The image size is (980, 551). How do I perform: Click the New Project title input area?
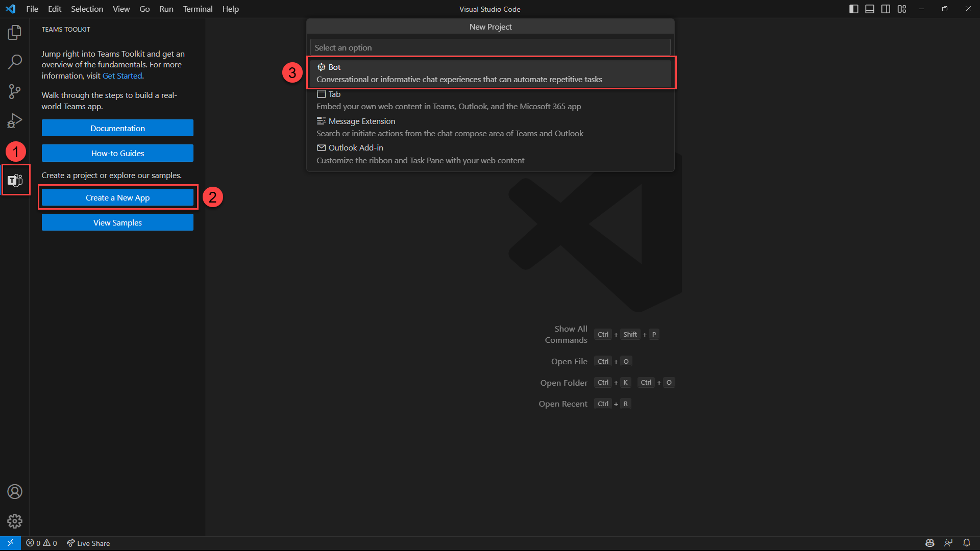(490, 47)
